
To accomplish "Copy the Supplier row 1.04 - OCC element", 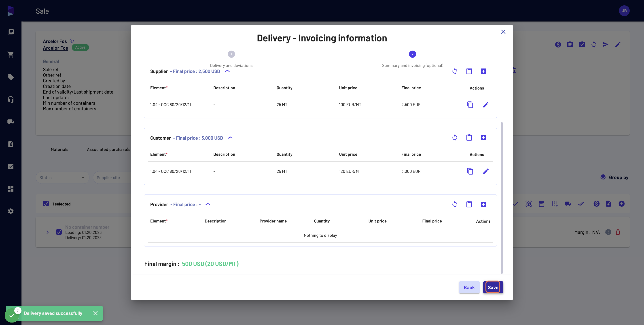I will pos(470,105).
